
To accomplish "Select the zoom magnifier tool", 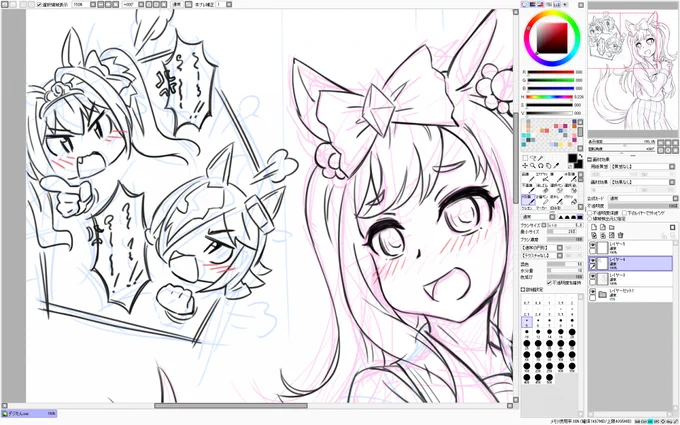I will pos(533,166).
